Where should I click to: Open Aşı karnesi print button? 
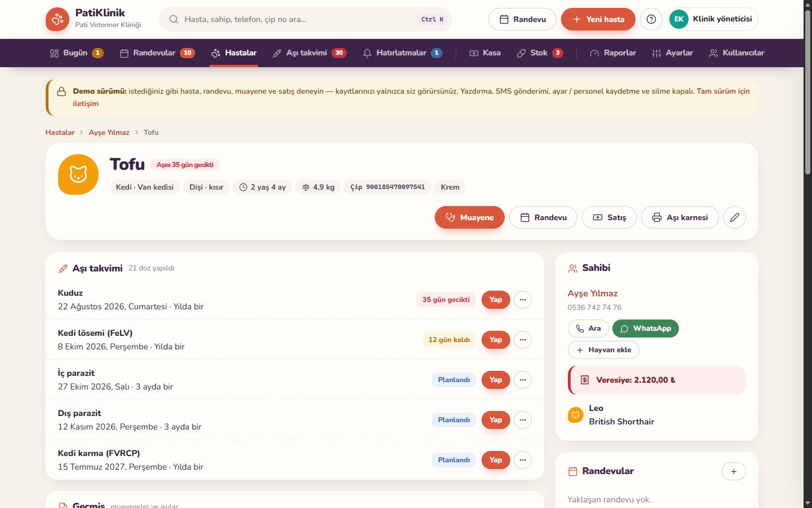tap(680, 217)
